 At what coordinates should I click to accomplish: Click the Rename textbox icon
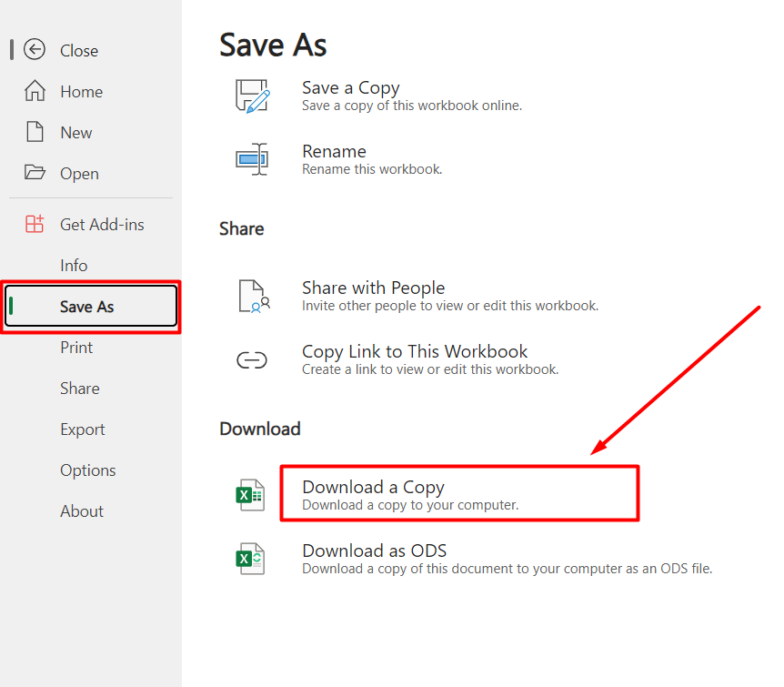pyautogui.click(x=252, y=159)
